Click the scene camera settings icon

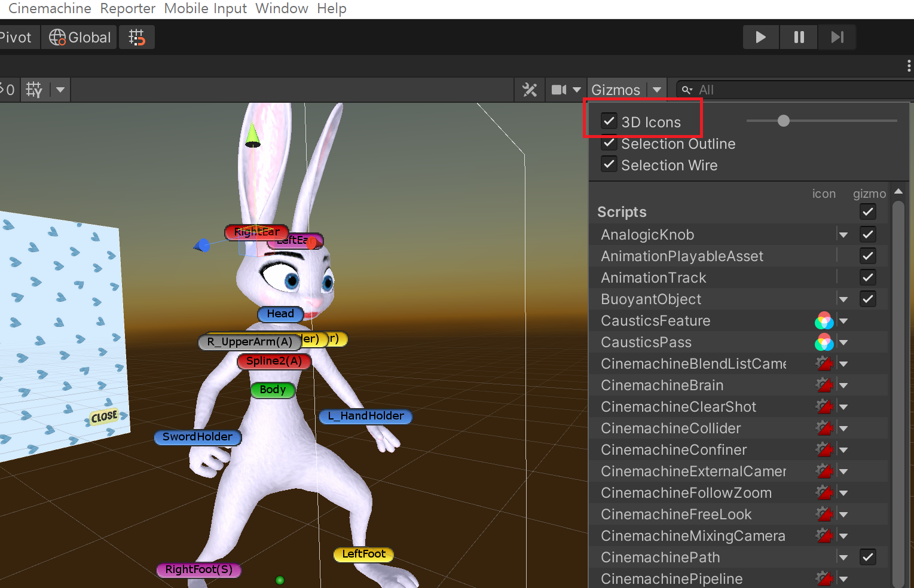(x=559, y=90)
